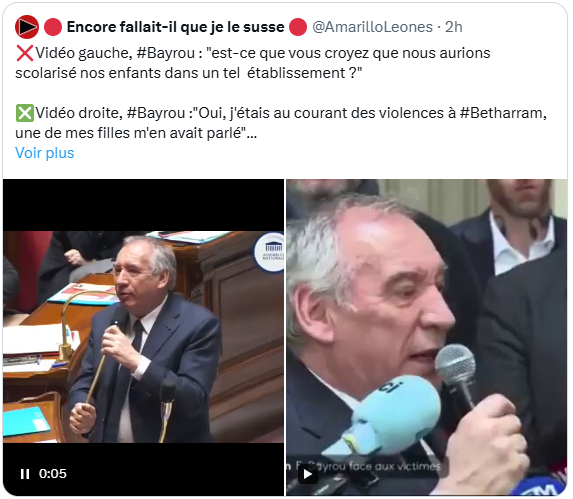This screenshot has width=573, height=499.
Task: Pause the left video
Action: coord(25,474)
